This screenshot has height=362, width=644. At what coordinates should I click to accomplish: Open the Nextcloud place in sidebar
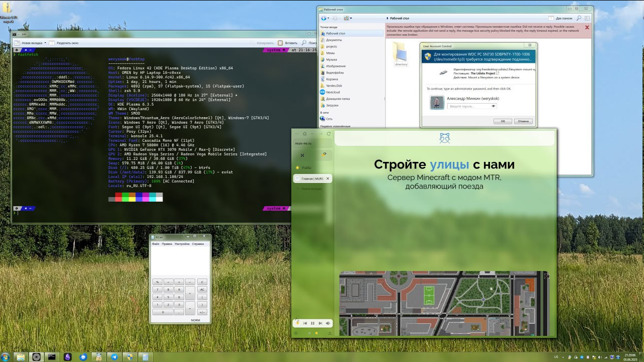pos(333,92)
